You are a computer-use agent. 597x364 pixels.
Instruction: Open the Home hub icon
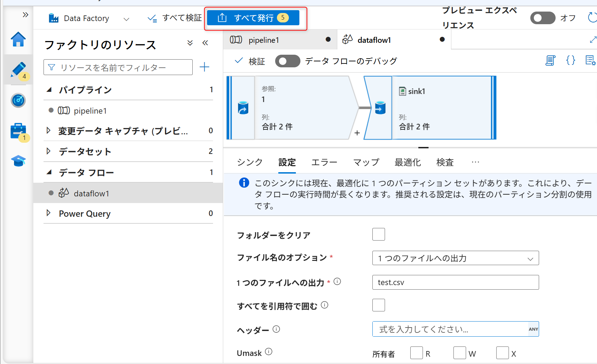click(18, 40)
